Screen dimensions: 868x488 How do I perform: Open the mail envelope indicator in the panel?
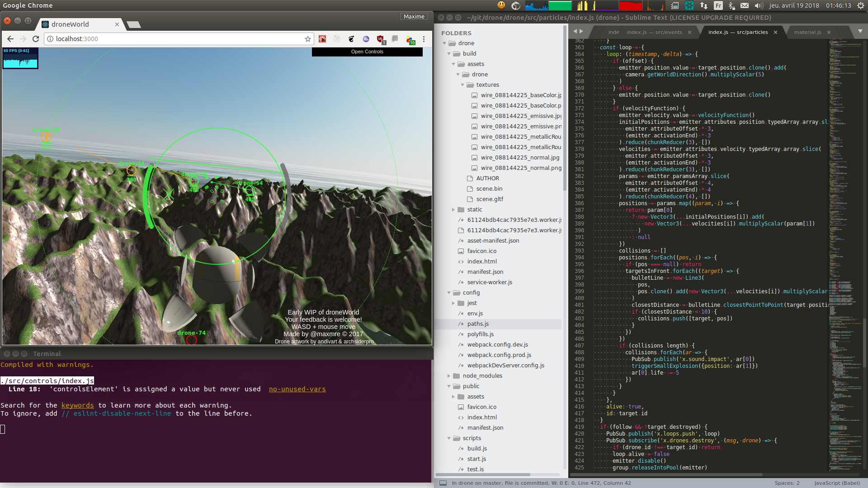(745, 6)
